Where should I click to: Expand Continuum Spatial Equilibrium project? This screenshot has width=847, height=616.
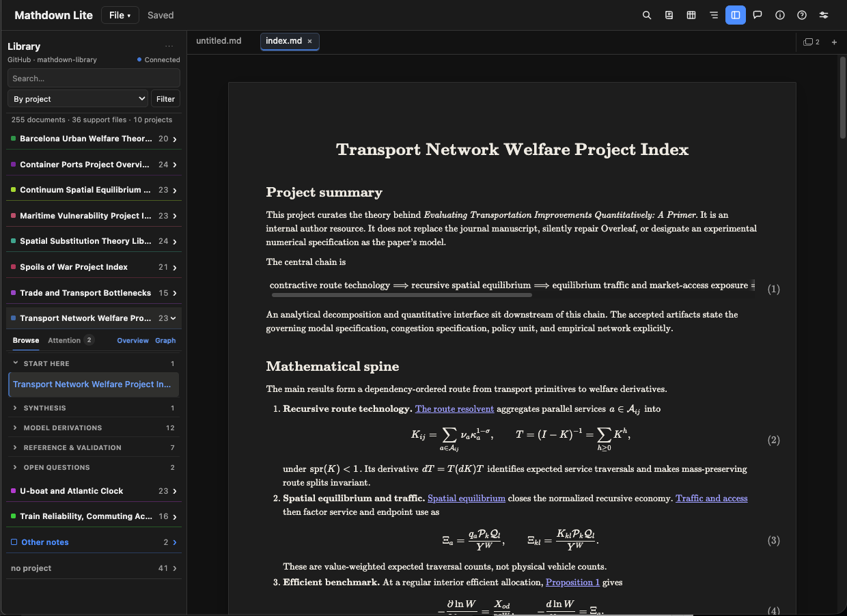pos(94,190)
